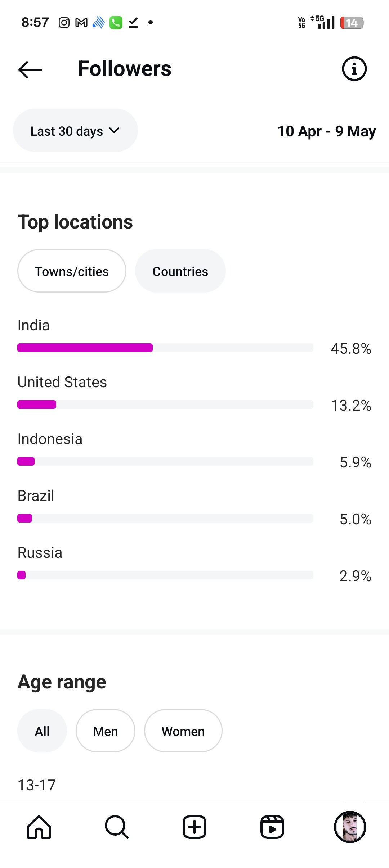The height and width of the screenshot is (868, 389).
Task: Select the Countries filter
Action: [x=180, y=271]
